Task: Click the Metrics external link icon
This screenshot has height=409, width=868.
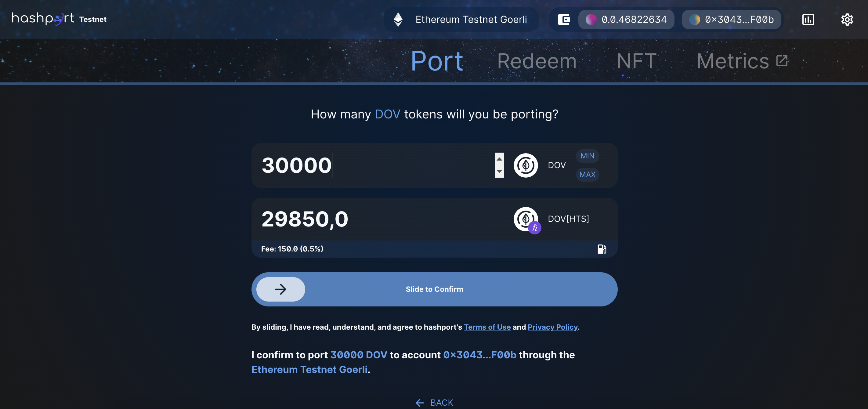Action: tap(782, 61)
